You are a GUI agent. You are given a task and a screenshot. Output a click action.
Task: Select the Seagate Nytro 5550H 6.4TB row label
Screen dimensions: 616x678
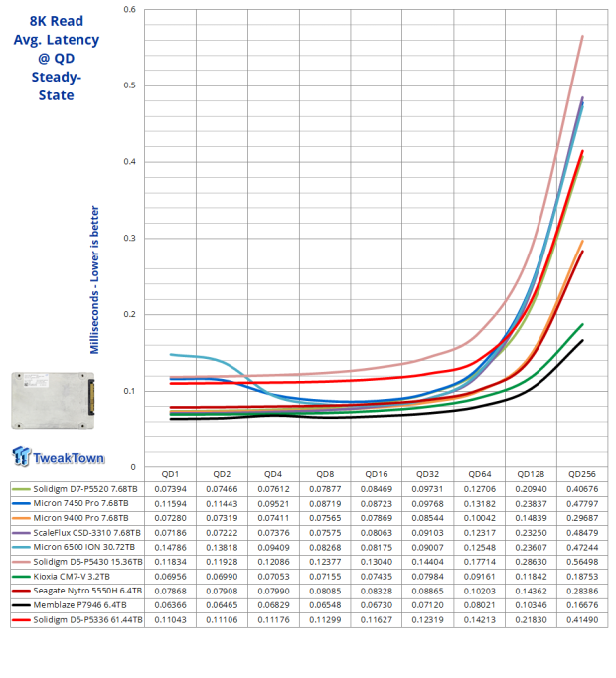click(x=87, y=591)
